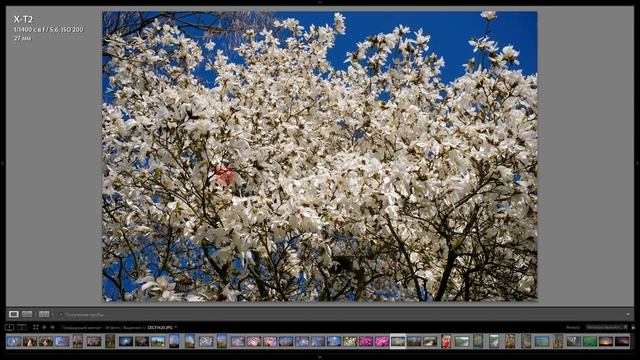Image resolution: width=640 pixels, height=360 pixels.
Task: Select the Loupe view button in toolbar
Action: point(13,314)
